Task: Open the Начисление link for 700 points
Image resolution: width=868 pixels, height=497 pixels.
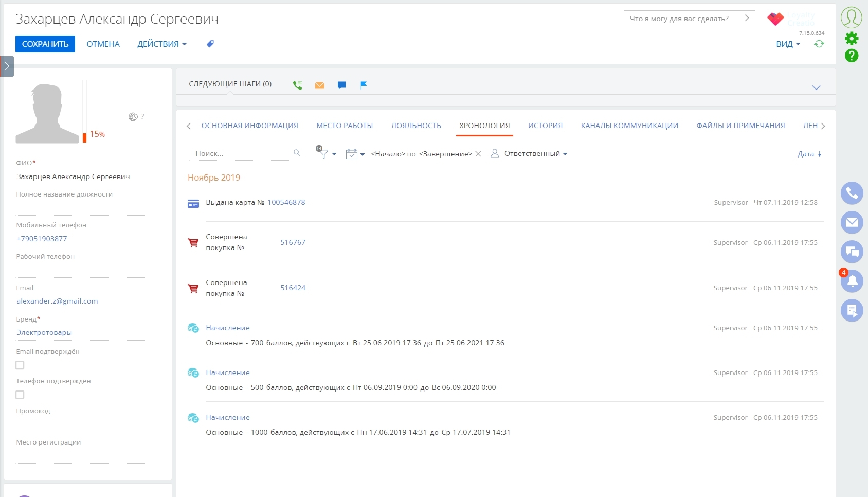Action: (228, 328)
